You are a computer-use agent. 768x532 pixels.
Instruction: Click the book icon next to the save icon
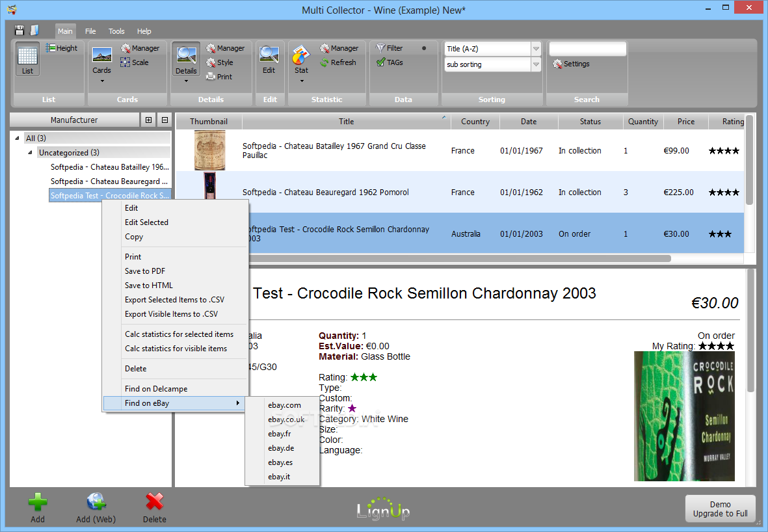tap(34, 31)
